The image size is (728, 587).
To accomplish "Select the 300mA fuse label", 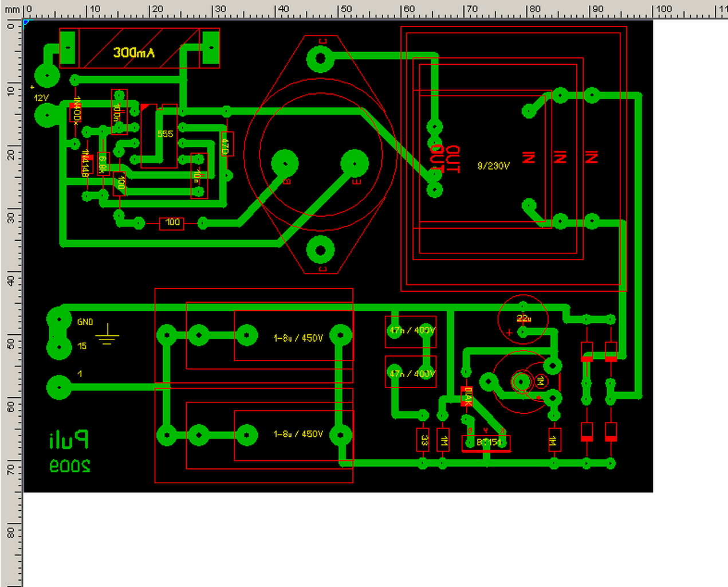I will pyautogui.click(x=133, y=53).
